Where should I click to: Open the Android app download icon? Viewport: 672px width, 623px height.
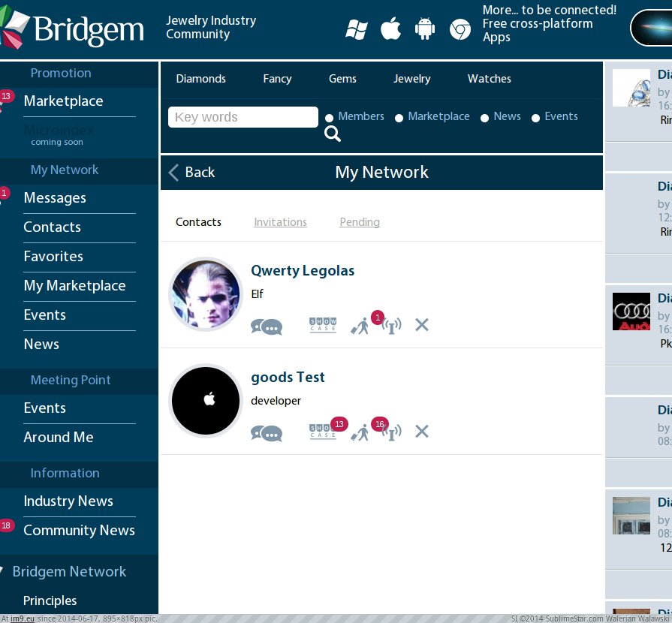[x=425, y=29]
